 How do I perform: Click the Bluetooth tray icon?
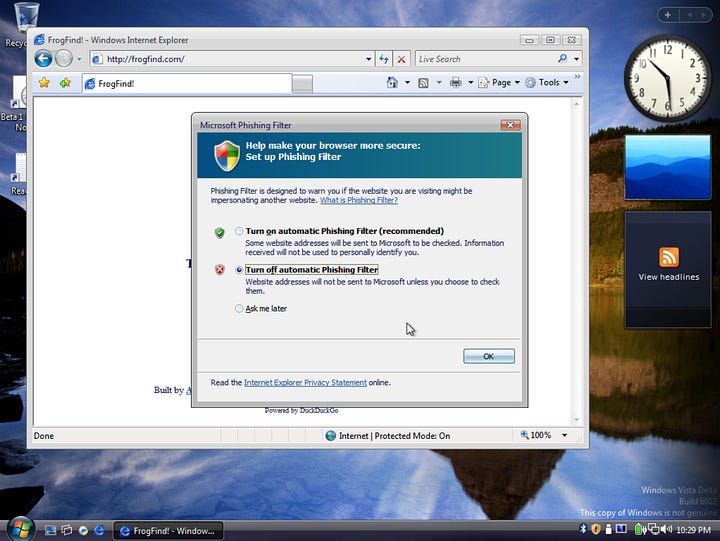tap(583, 529)
